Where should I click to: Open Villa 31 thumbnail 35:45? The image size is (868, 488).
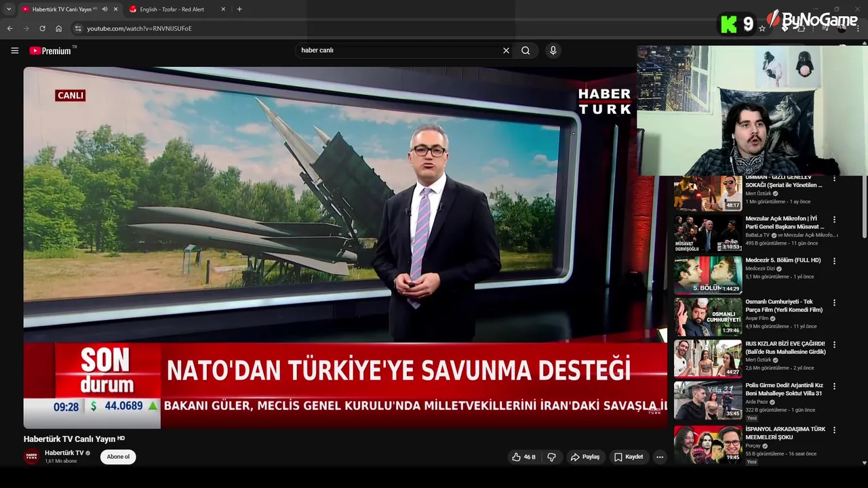(x=707, y=400)
